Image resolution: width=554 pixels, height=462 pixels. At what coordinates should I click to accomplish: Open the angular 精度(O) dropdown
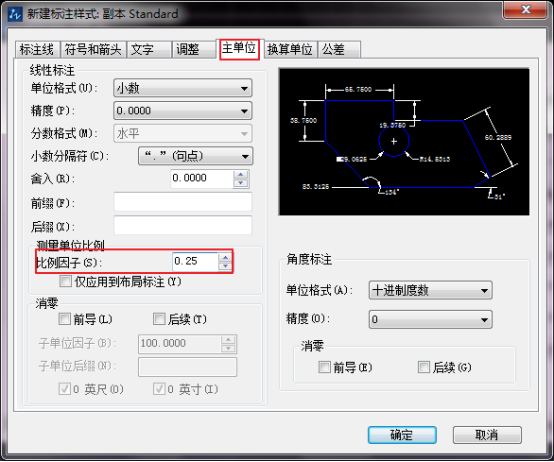(430, 319)
